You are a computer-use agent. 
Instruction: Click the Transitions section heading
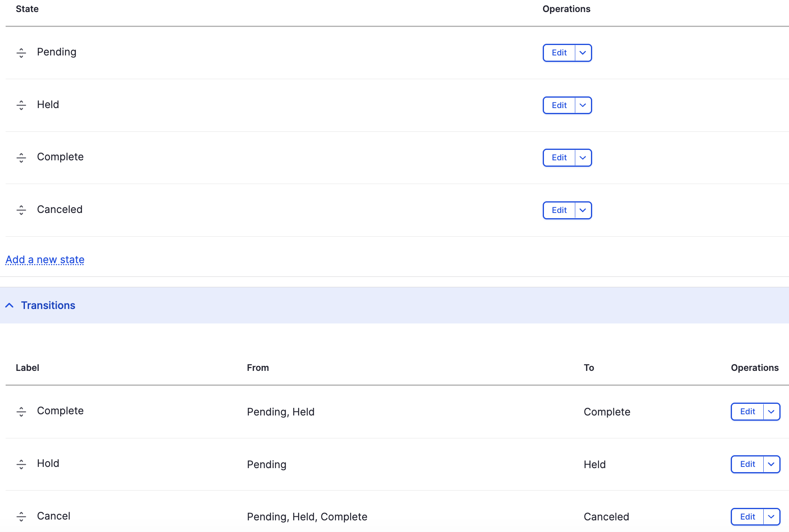[48, 305]
